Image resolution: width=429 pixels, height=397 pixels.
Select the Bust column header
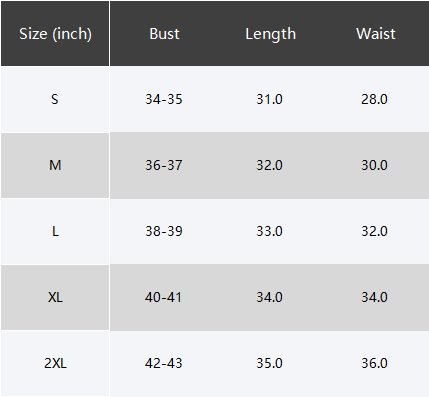[164, 34]
